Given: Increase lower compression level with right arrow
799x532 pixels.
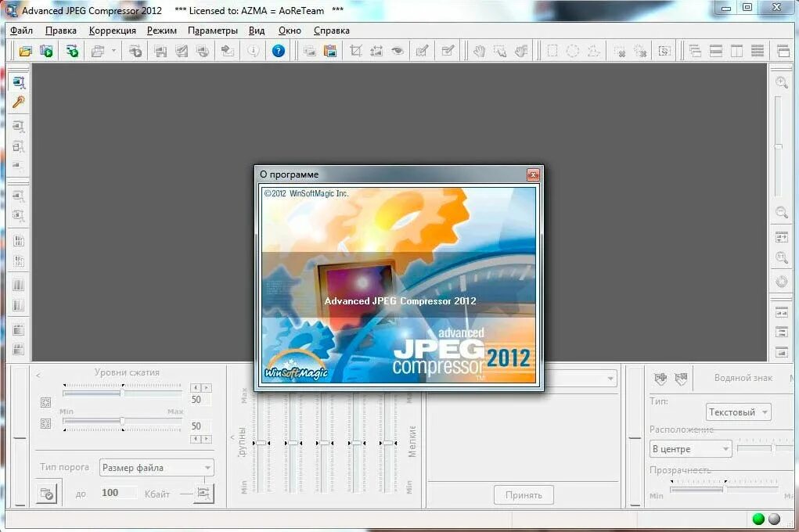Looking at the screenshot, I should [207, 439].
